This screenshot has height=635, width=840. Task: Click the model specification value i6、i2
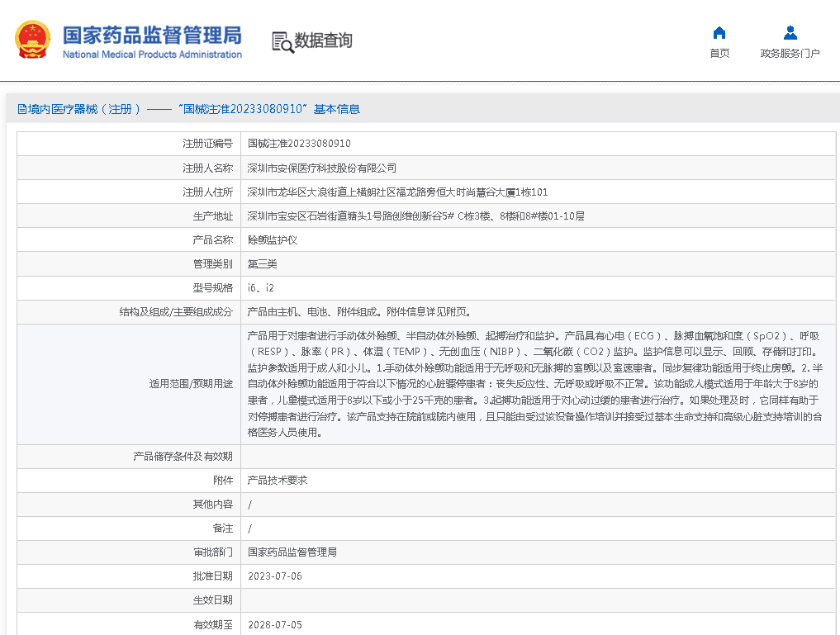261,288
